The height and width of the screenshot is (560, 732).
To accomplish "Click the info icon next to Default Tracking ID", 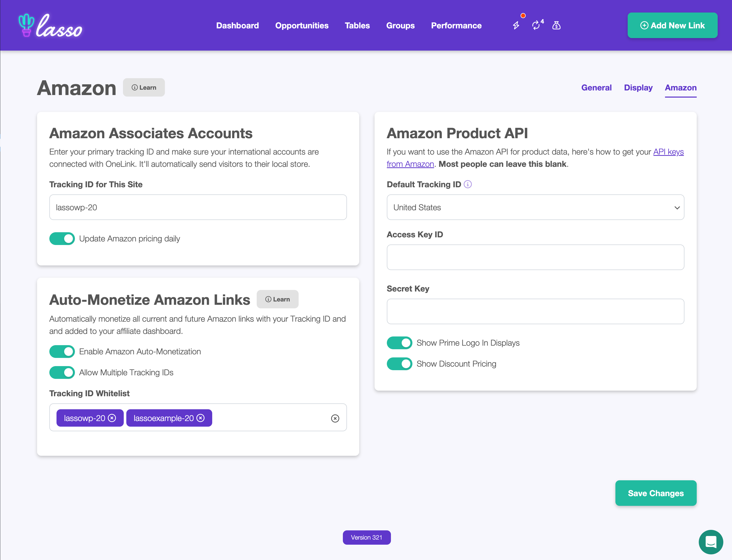I will click(x=468, y=184).
